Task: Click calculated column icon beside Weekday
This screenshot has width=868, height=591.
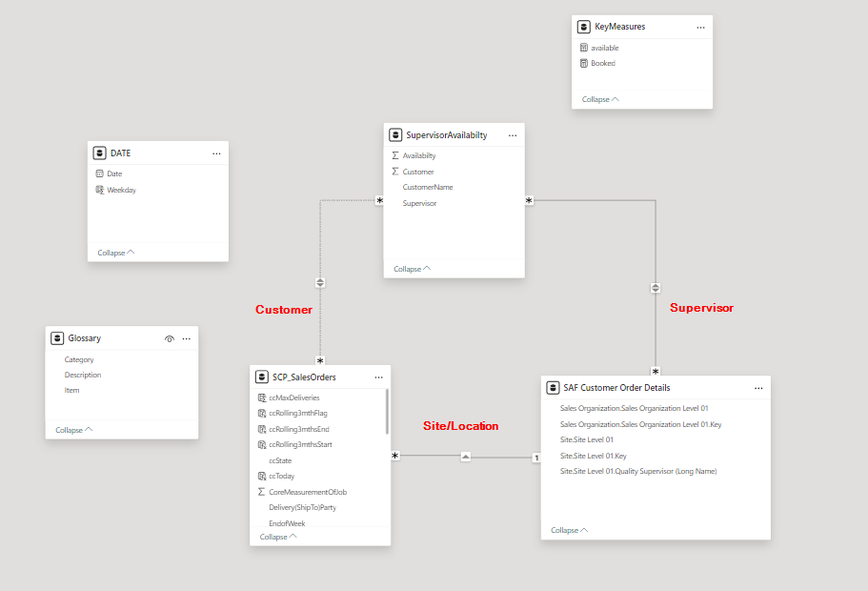Action: tap(100, 190)
